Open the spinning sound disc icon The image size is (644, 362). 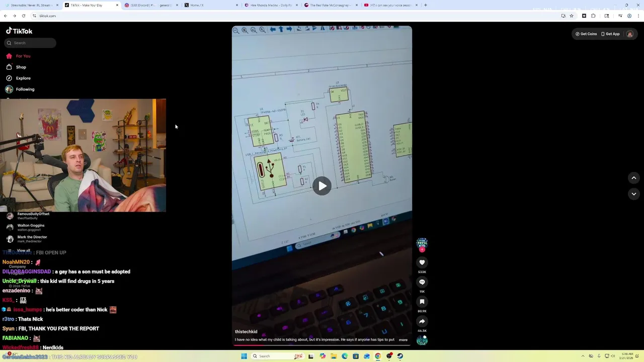point(422,341)
